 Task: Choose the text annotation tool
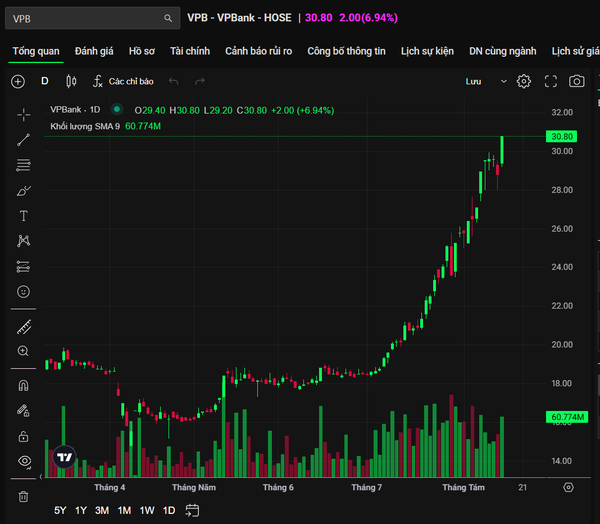point(23,216)
